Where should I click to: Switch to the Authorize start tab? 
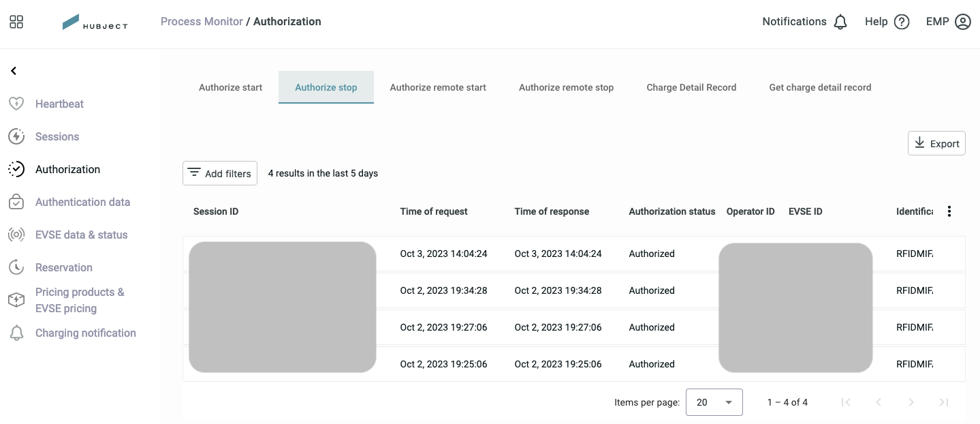[x=230, y=87]
